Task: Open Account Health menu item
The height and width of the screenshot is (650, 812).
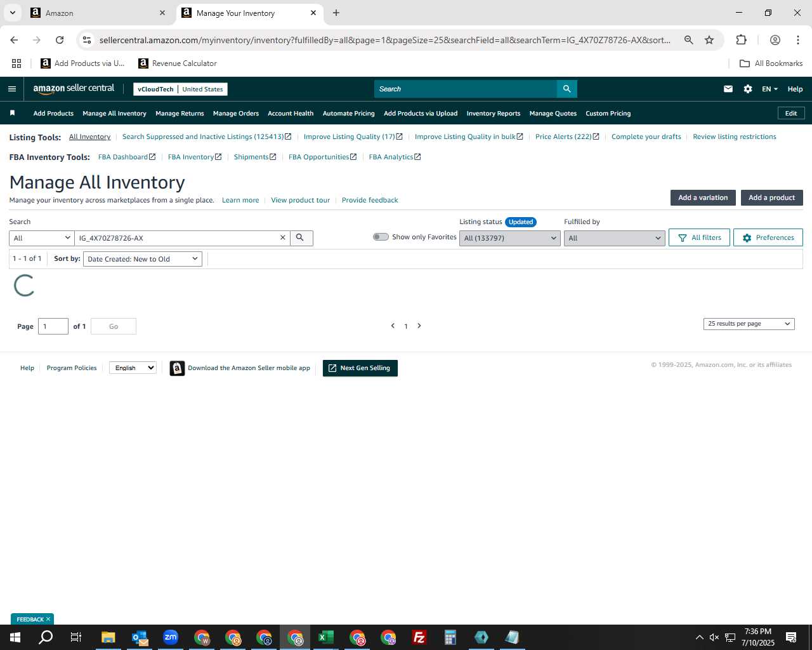Action: (291, 114)
